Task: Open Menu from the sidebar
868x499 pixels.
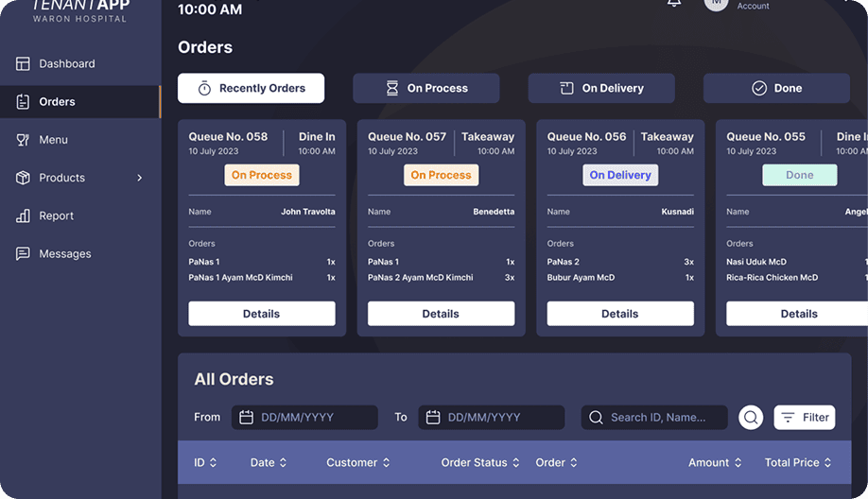Action: tap(53, 140)
